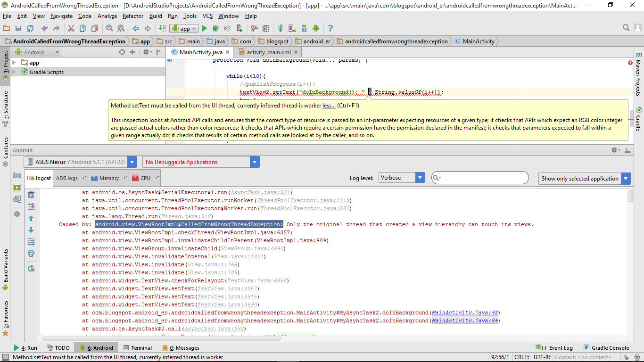Clear the logcat with the trash icon
The width and height of the screenshot is (644, 362).
(x=31, y=195)
